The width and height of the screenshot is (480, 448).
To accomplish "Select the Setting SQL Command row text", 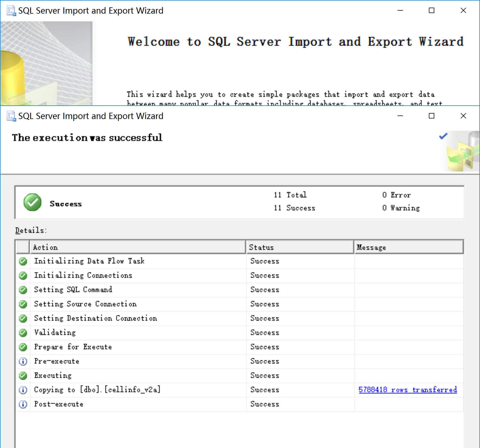I will pos(73,289).
